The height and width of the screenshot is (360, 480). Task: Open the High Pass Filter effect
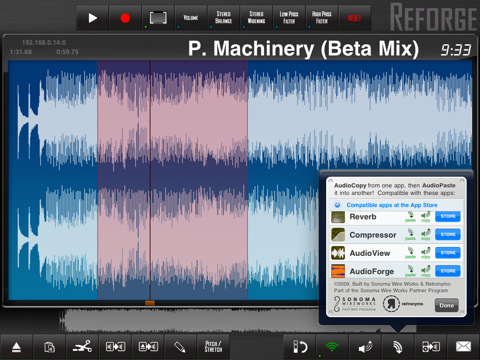click(x=321, y=18)
